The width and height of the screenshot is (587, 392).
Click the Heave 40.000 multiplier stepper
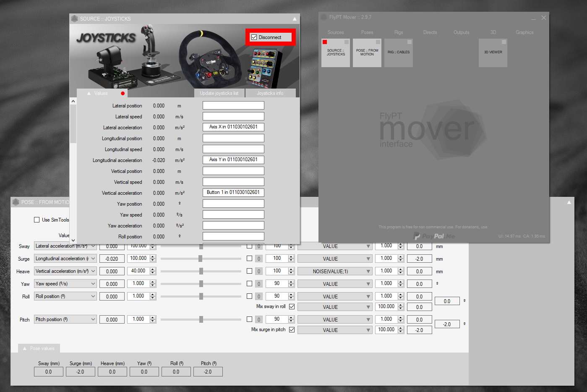coord(153,271)
